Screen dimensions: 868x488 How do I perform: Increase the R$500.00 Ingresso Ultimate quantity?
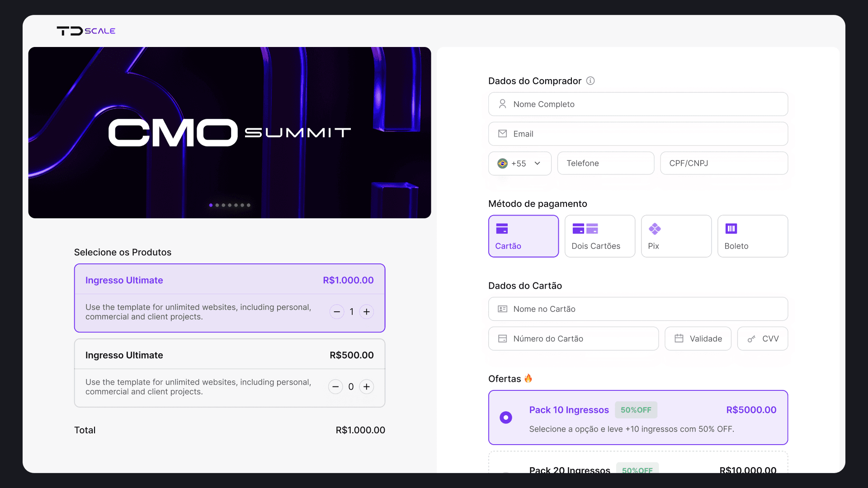pos(367,387)
